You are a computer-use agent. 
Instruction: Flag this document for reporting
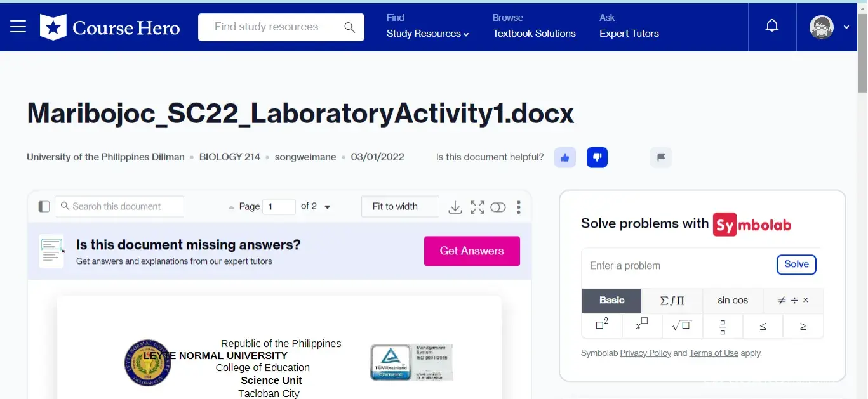point(660,157)
